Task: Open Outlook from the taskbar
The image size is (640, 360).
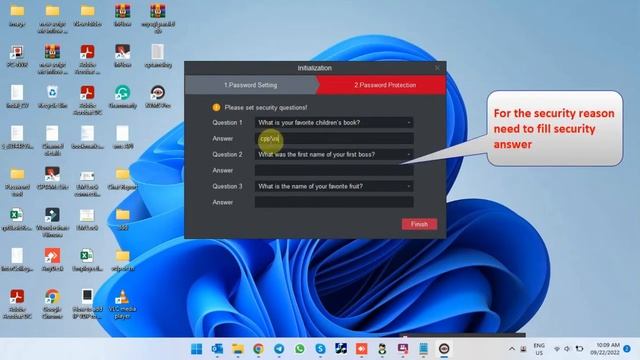Action: tap(217, 349)
